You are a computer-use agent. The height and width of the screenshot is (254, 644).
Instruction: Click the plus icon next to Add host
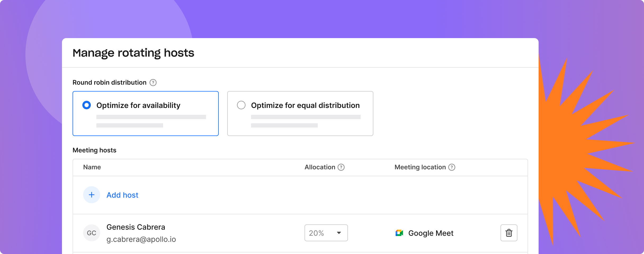point(92,195)
